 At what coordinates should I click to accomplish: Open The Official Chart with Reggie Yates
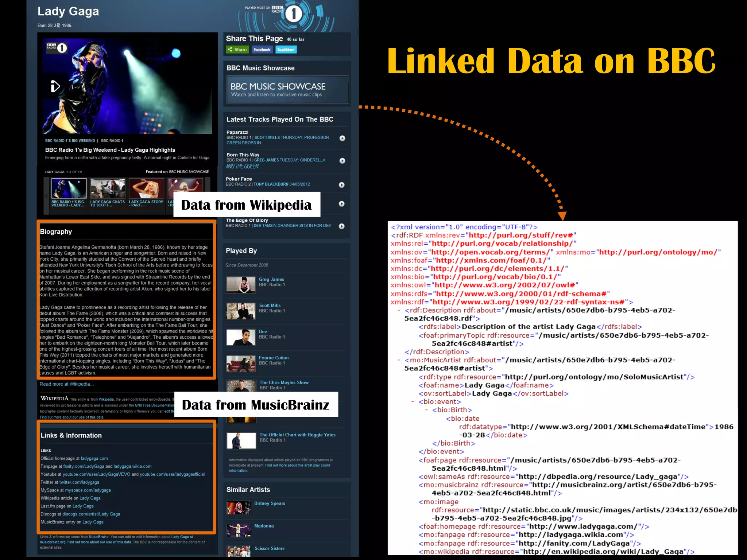click(298, 435)
